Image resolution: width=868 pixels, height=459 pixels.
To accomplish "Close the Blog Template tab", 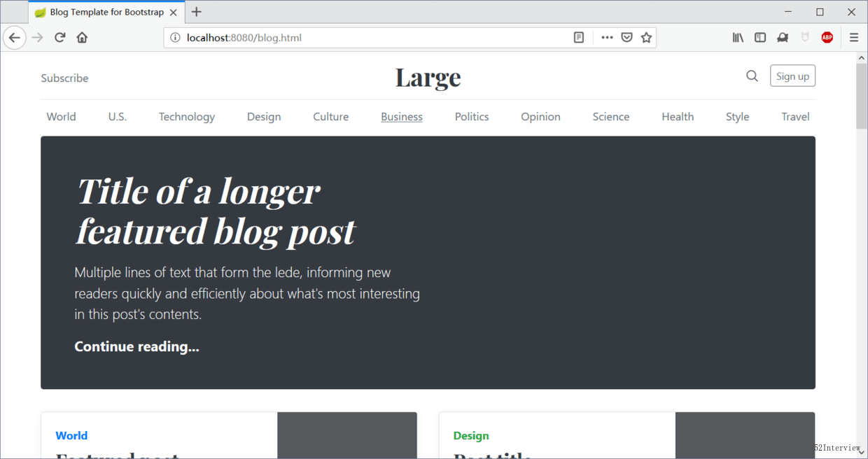I will (x=174, y=13).
